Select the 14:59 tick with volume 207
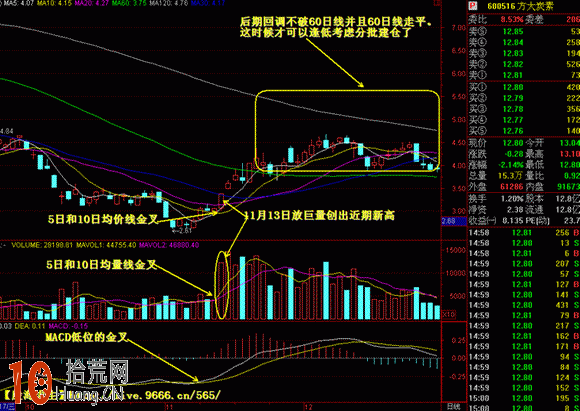 524,264
